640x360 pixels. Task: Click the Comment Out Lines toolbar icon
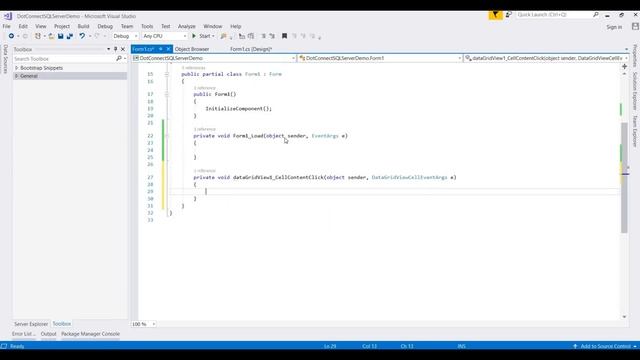click(x=264, y=36)
